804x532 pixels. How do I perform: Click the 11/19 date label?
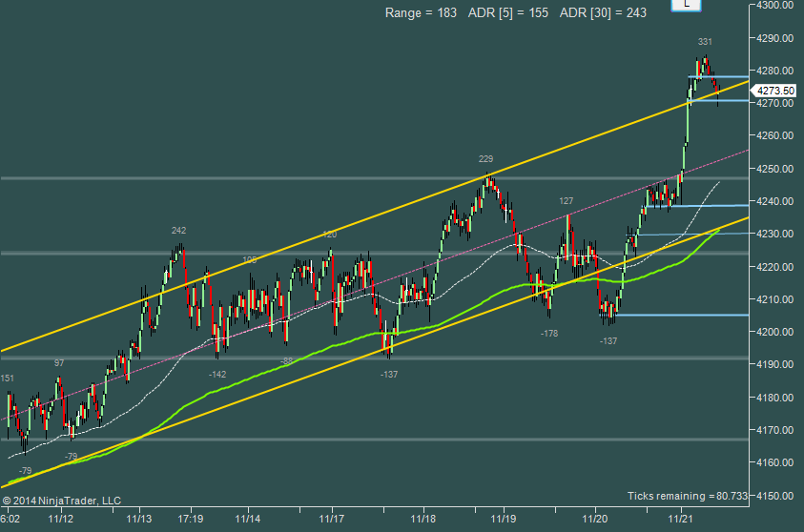coord(503,519)
